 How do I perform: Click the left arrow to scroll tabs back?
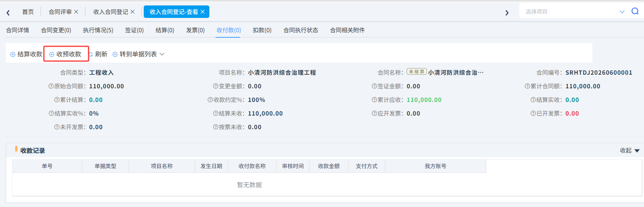tap(8, 13)
